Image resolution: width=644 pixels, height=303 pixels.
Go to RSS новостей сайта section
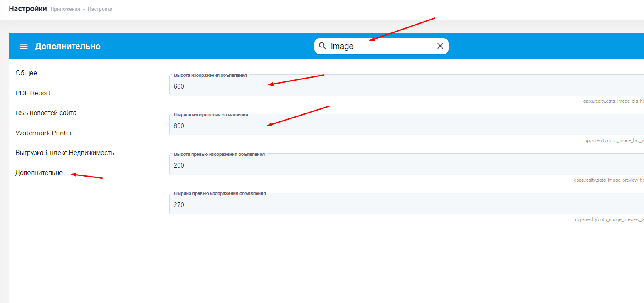(x=46, y=113)
